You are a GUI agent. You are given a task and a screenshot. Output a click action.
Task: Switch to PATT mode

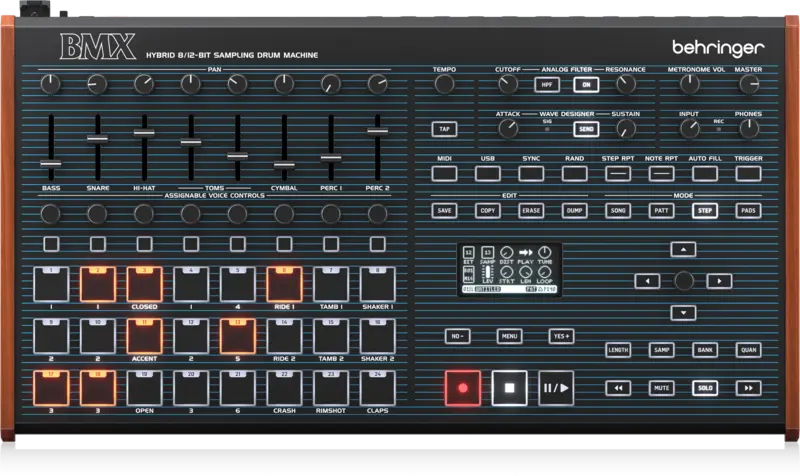point(661,211)
